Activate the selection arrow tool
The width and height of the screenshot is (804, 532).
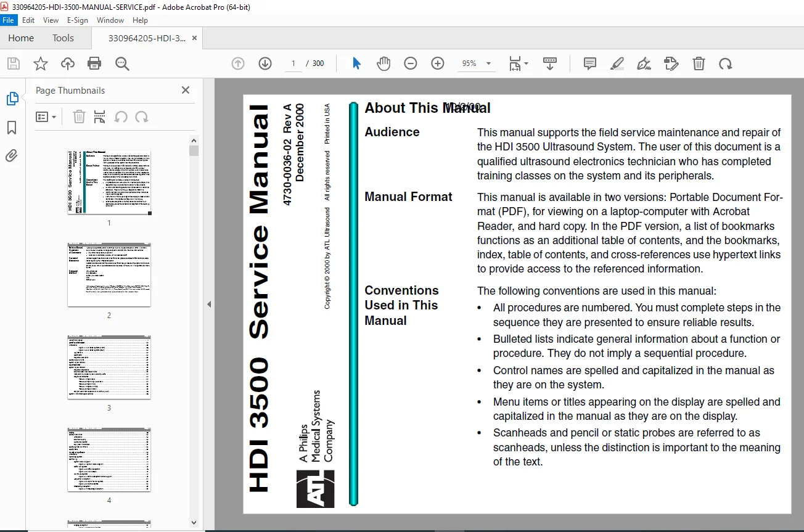(356, 63)
